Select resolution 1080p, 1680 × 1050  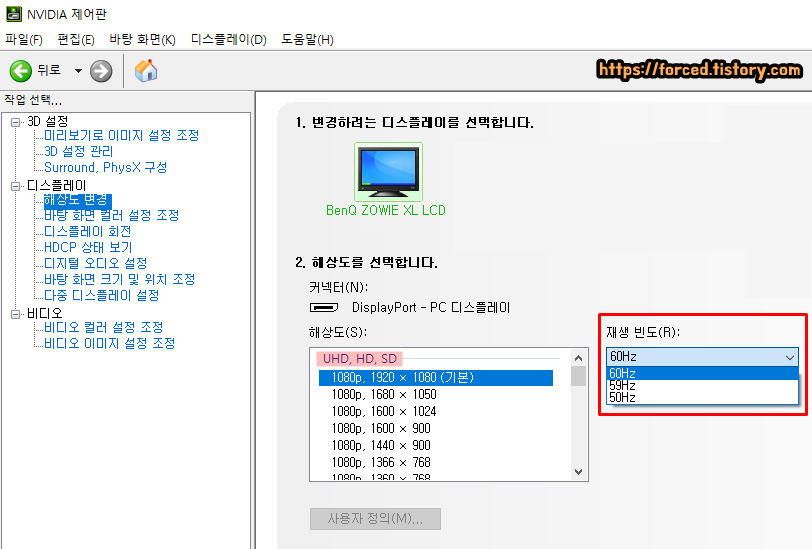pos(384,395)
